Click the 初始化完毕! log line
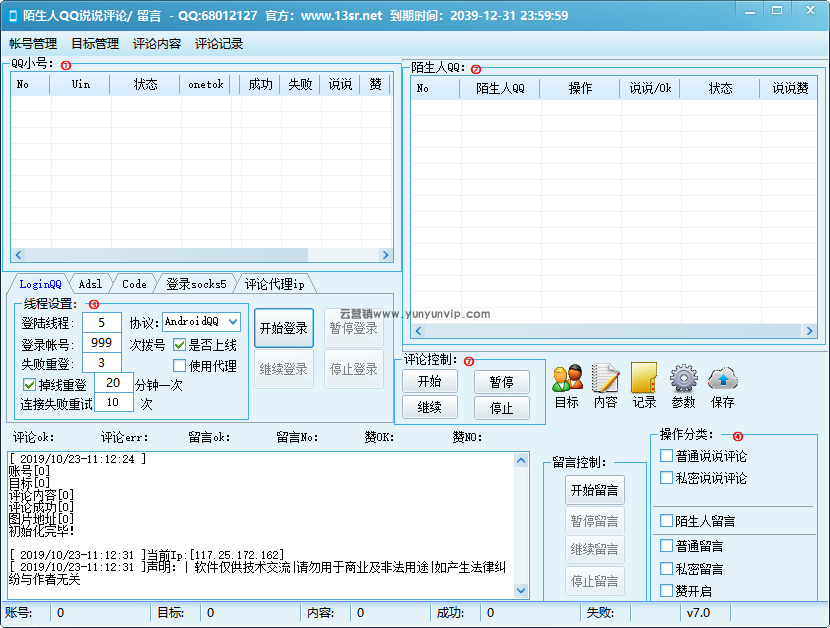This screenshot has height=628, width=830. (42, 531)
